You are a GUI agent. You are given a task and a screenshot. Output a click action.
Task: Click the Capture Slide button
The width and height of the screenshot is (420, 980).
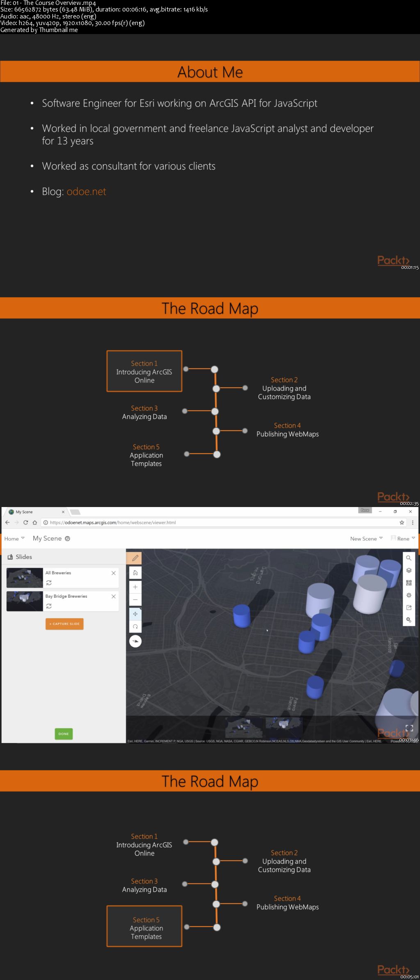pyautogui.click(x=64, y=624)
